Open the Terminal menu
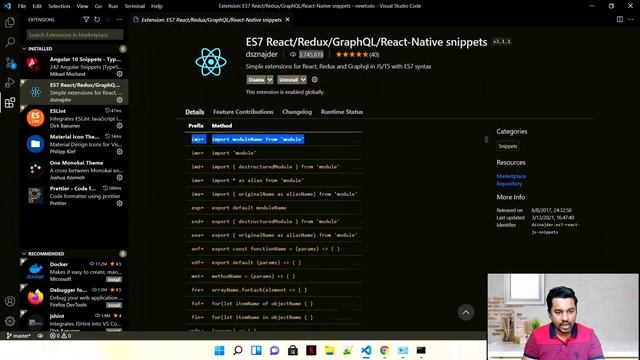The width and height of the screenshot is (640, 360). 135,6
